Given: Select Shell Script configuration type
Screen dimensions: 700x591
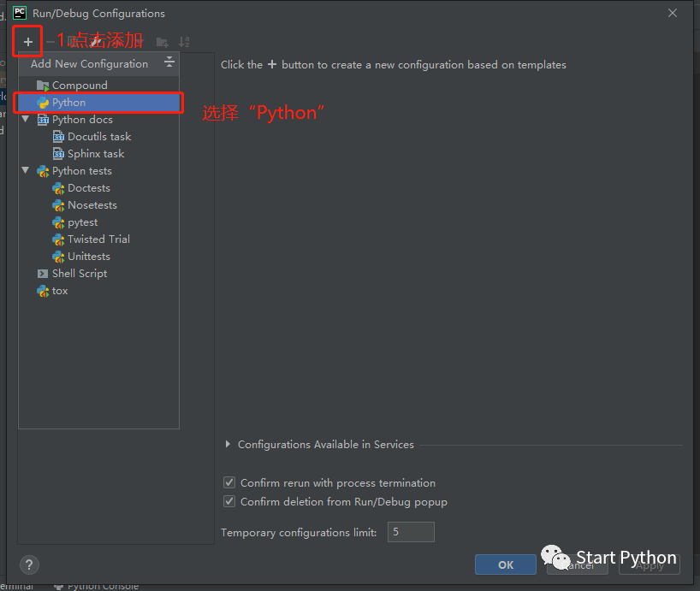Looking at the screenshot, I should tap(80, 274).
